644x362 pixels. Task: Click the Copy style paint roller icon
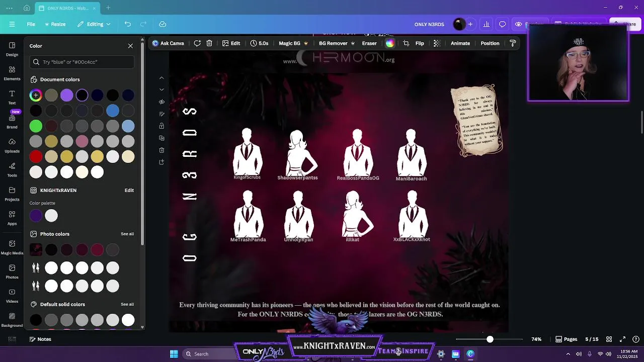tap(513, 43)
